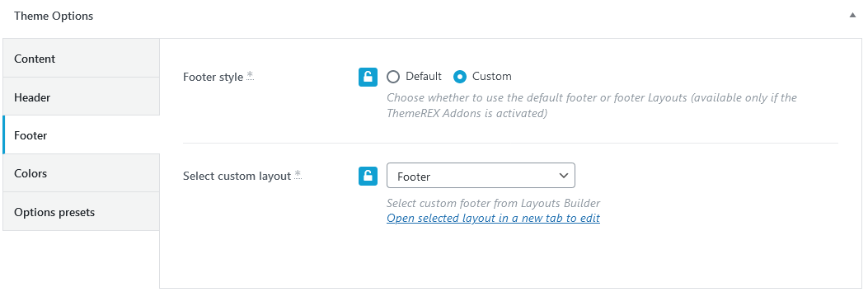Click the asterisk next to Select custom layout
This screenshot has width=868, height=297.
coord(298,175)
